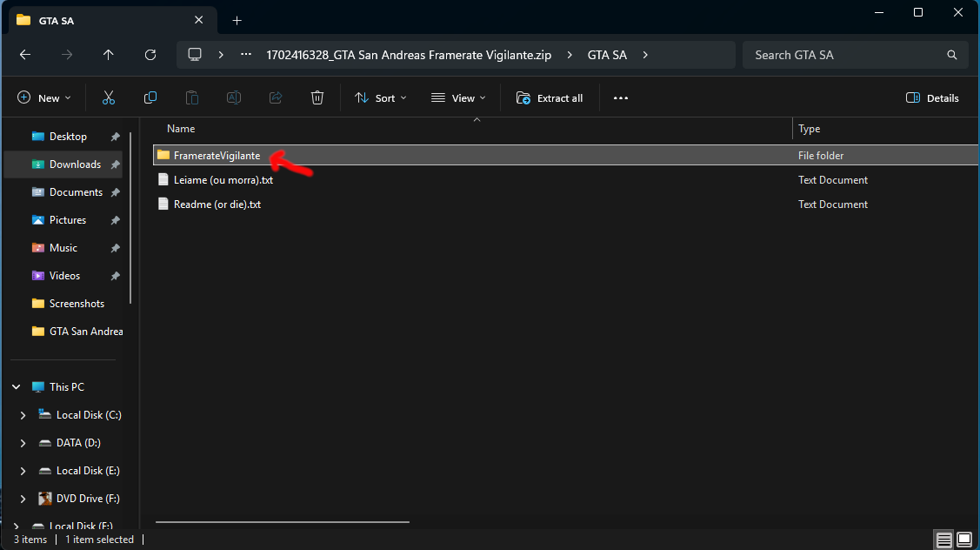This screenshot has height=550, width=980.
Task: Expand Local Disk (E:) drive node
Action: click(23, 471)
